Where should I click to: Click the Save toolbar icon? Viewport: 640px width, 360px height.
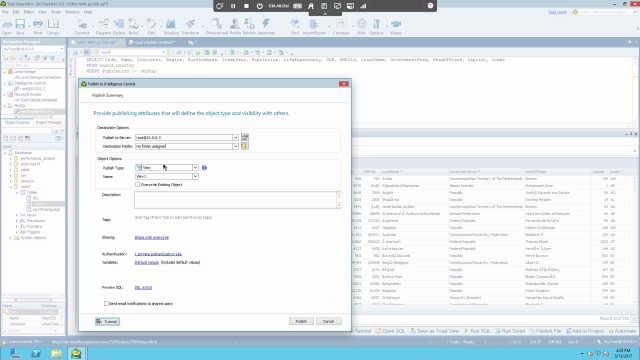(20, 27)
